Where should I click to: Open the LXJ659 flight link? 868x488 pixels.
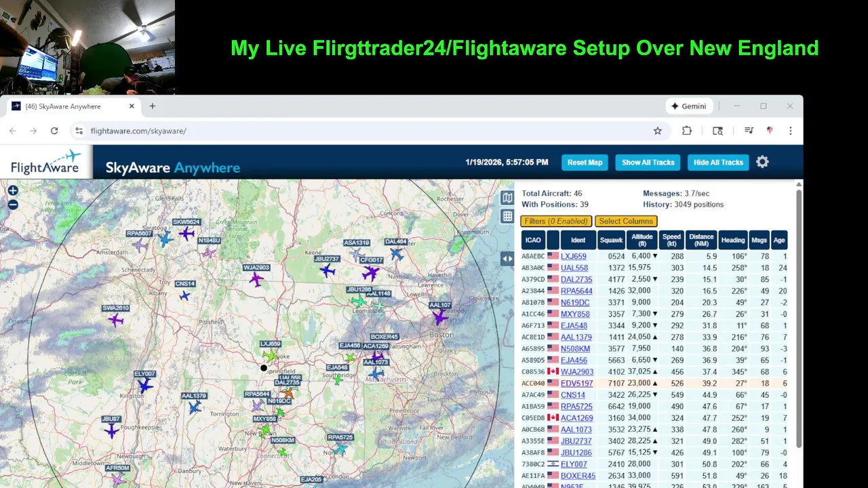(574, 257)
